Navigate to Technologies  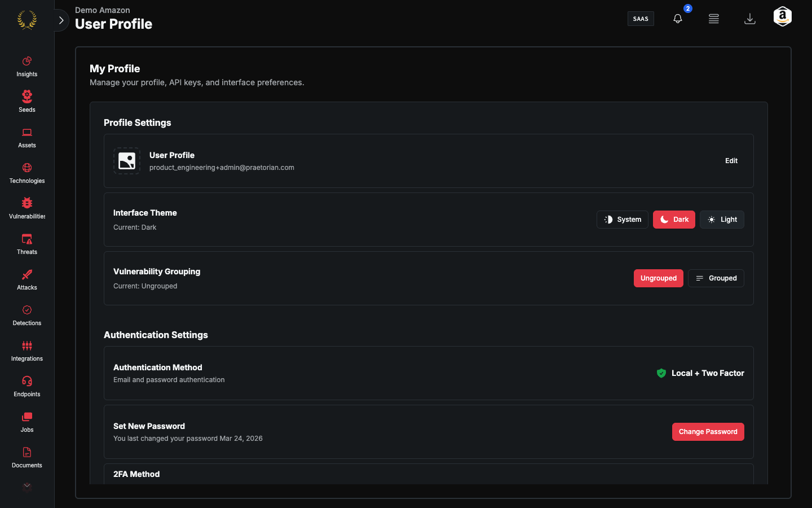(x=27, y=173)
